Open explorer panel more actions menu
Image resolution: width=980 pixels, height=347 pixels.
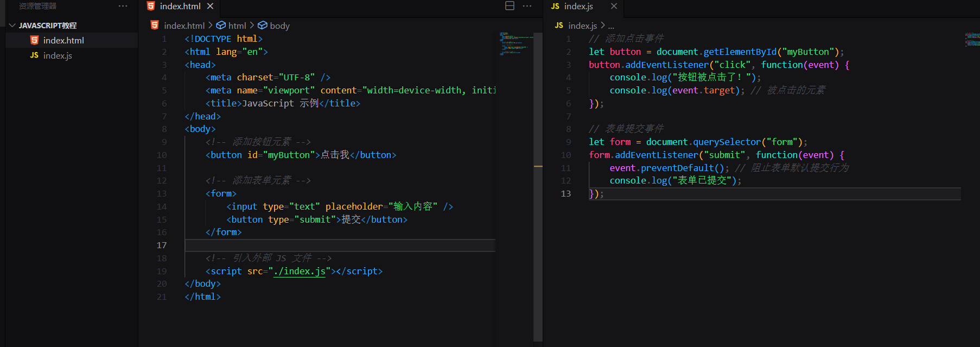(x=123, y=6)
